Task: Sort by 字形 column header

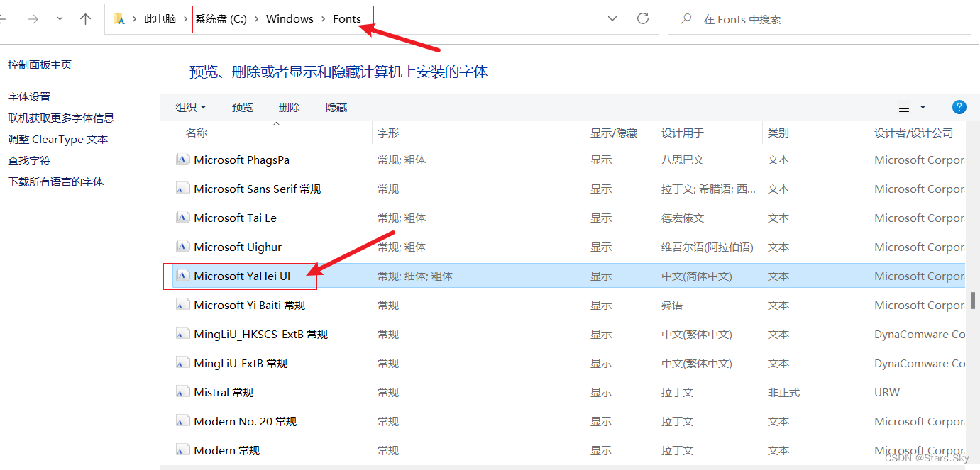Action: 388,133
